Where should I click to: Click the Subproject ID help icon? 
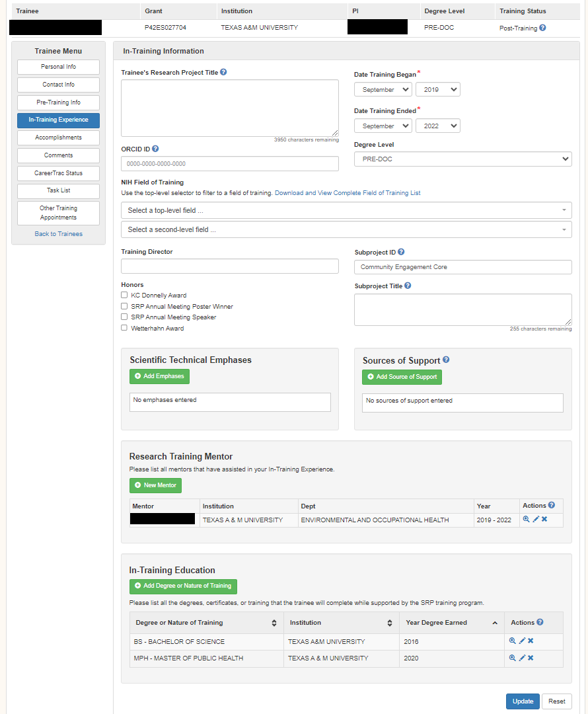[x=401, y=252]
